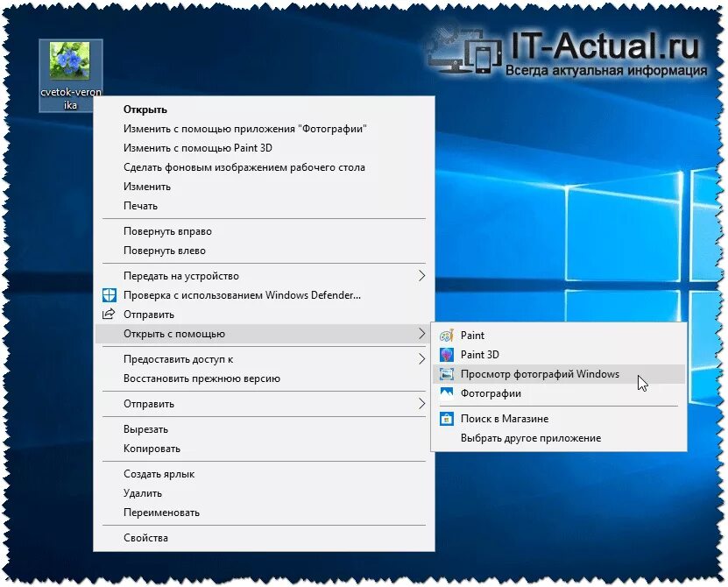Open with Фотографии in the submenu
Image resolution: width=728 pixels, height=587 pixels.
click(559, 393)
